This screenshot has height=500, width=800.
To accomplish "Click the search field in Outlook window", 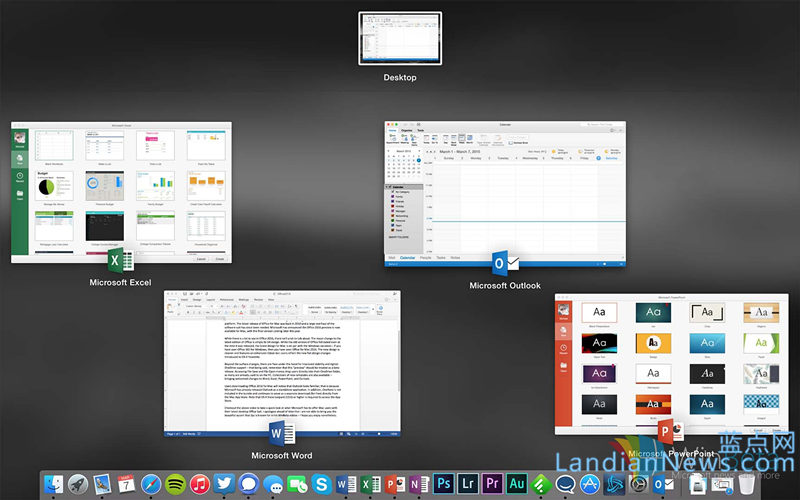I will coord(602,124).
